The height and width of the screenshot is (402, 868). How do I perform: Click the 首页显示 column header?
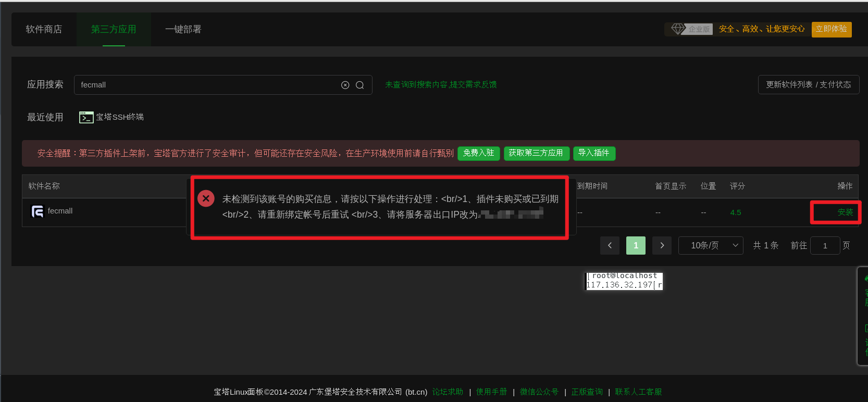point(671,186)
